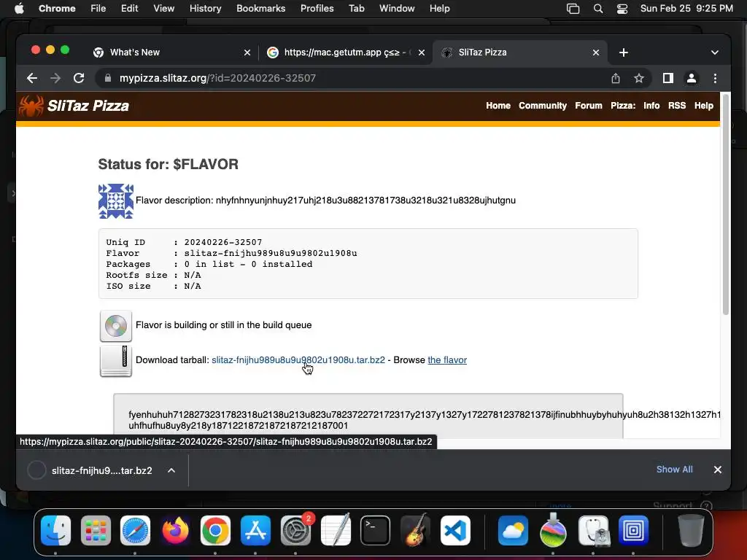This screenshot has width=747, height=560.
Task: Click the lock icon in the address bar
Action: (x=108, y=78)
